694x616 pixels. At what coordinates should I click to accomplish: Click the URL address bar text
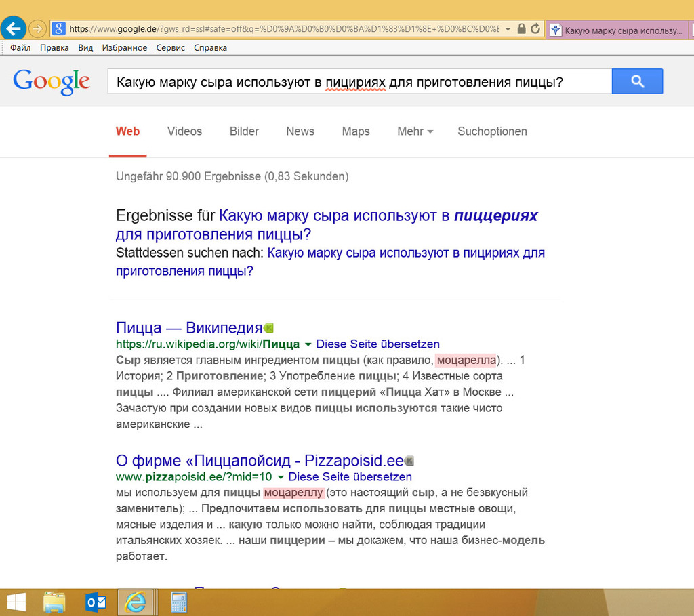point(284,29)
